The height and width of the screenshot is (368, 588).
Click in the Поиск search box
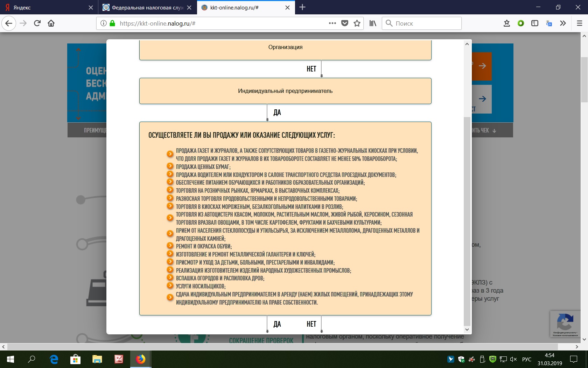[422, 23]
